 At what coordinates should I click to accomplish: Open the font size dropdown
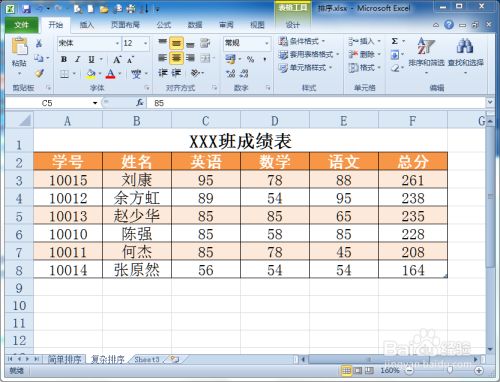(146, 43)
